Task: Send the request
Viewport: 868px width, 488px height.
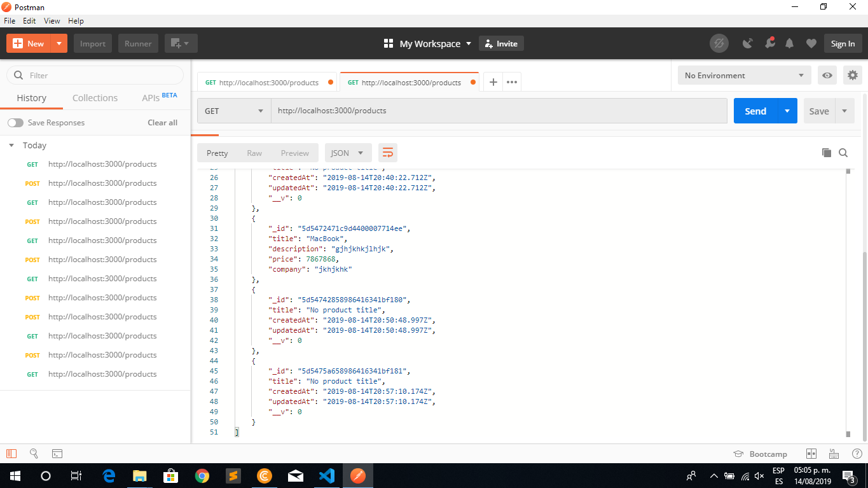Action: pos(755,111)
